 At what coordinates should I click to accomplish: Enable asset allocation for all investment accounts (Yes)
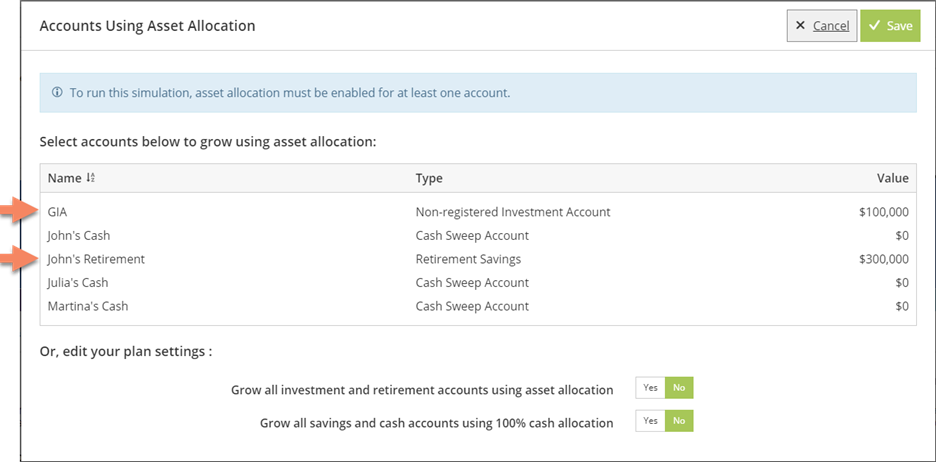(650, 389)
